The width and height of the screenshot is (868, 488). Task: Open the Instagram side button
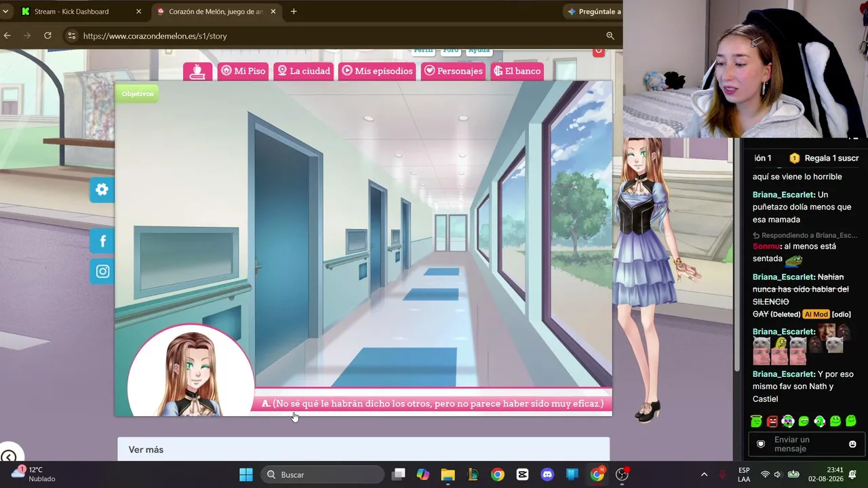point(102,272)
